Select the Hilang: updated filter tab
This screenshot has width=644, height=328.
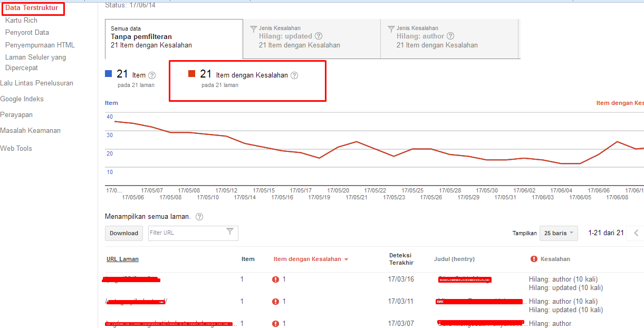(312, 38)
